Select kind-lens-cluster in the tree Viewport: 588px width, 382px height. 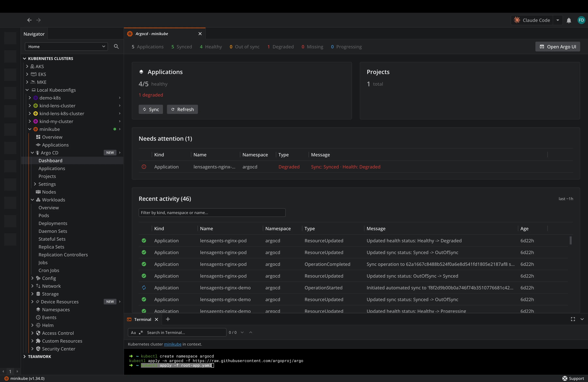[x=57, y=106]
